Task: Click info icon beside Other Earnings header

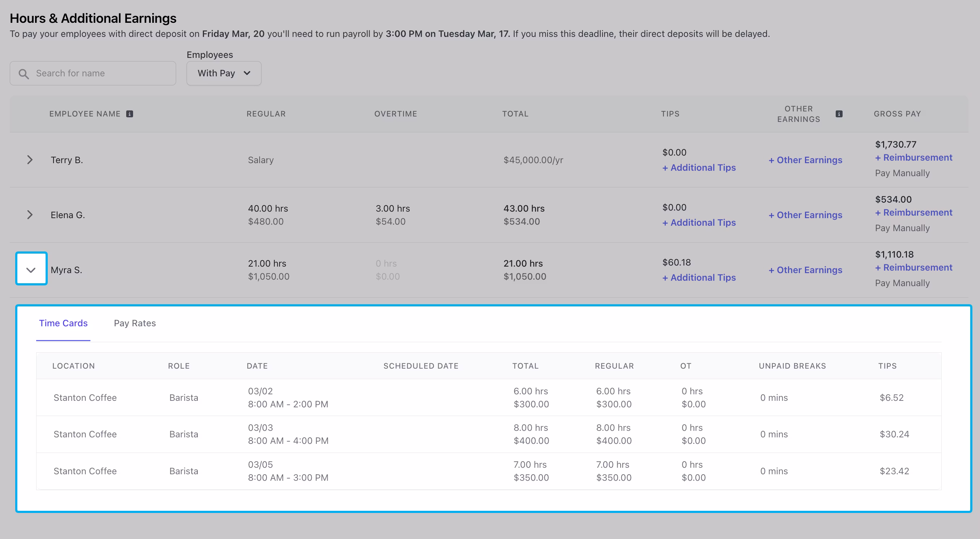Action: tap(839, 114)
